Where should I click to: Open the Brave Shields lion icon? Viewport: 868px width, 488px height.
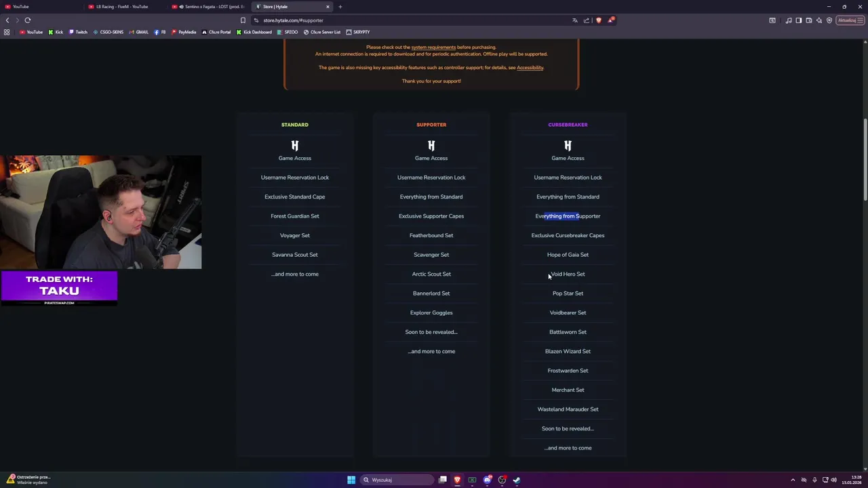598,20
